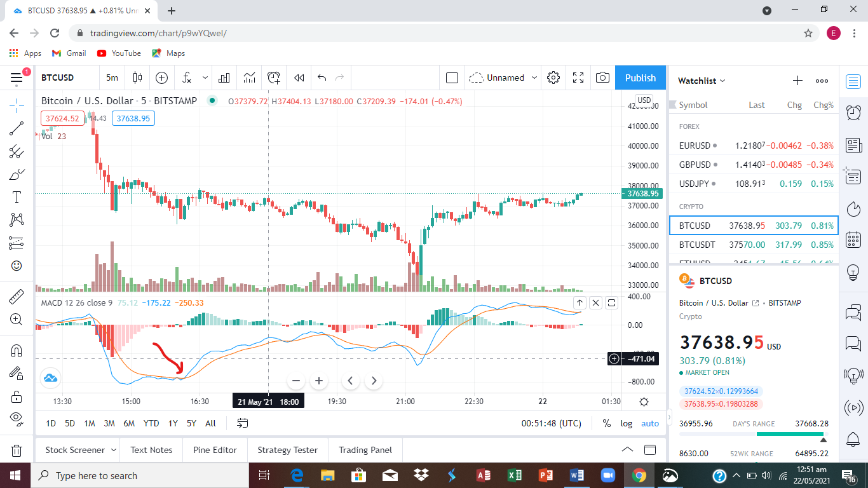Click the compare or add symbol plus icon
Image resolution: width=868 pixels, height=488 pixels.
pos(161,78)
